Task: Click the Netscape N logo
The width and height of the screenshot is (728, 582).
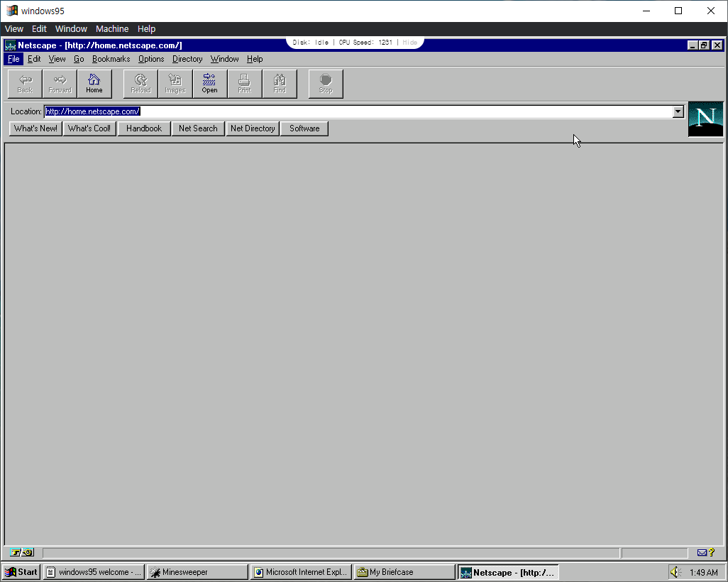Action: tap(705, 119)
